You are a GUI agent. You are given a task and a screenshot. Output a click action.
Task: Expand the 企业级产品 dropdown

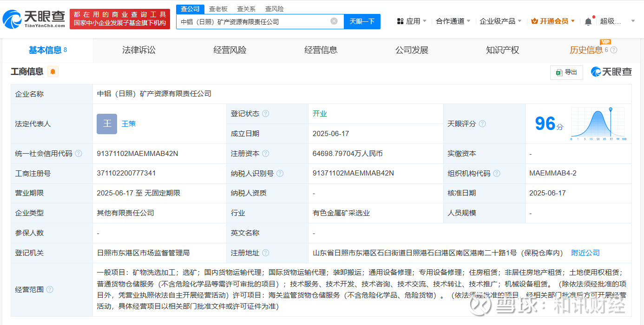(x=500, y=21)
